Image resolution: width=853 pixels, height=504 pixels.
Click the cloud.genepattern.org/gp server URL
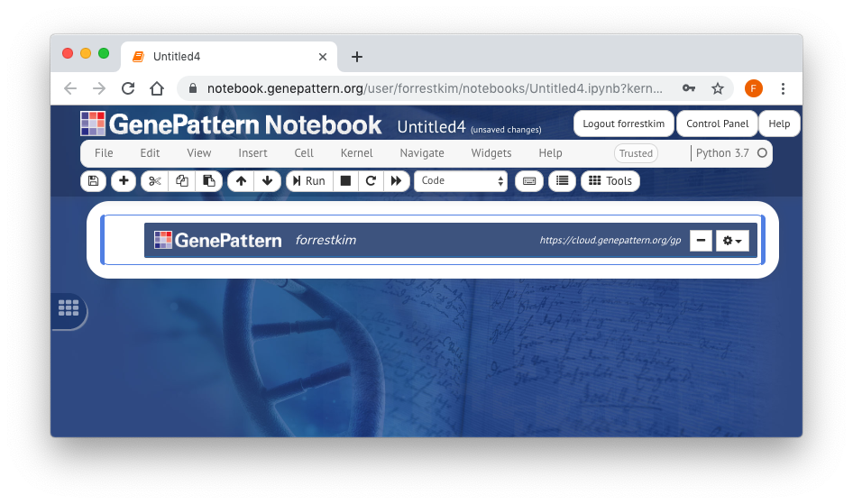click(610, 240)
